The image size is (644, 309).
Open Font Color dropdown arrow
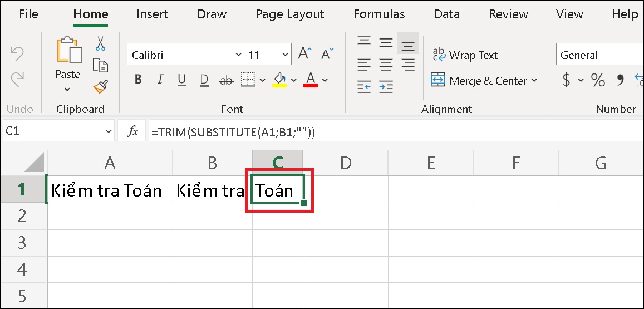[x=325, y=80]
